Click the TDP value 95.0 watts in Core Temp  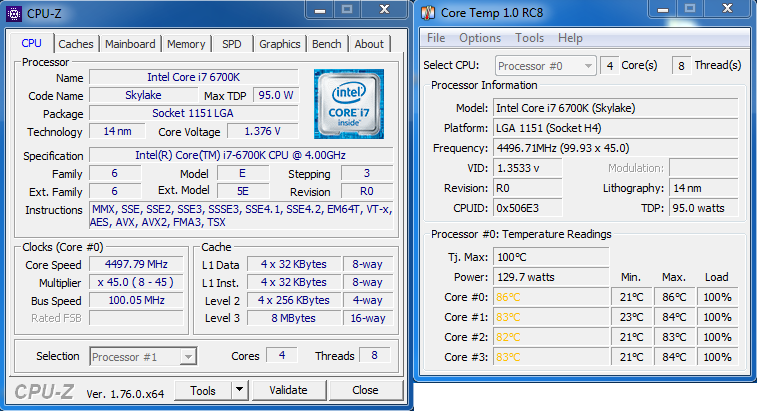(703, 208)
